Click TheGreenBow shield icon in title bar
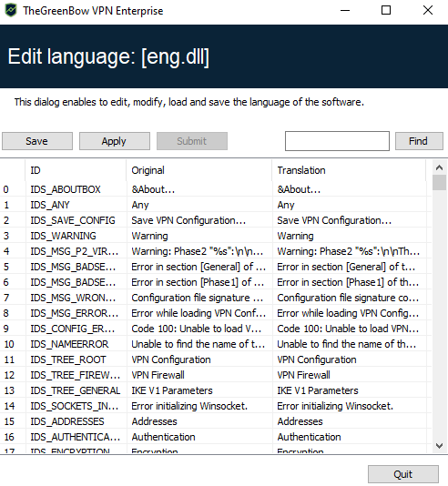Viewport: 448px width, 486px height. click(11, 10)
